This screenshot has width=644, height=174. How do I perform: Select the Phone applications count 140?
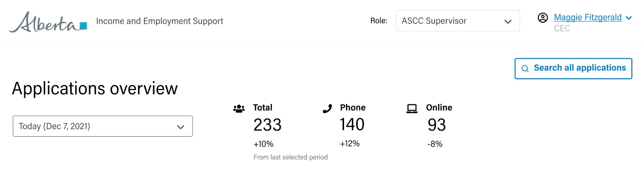click(352, 125)
